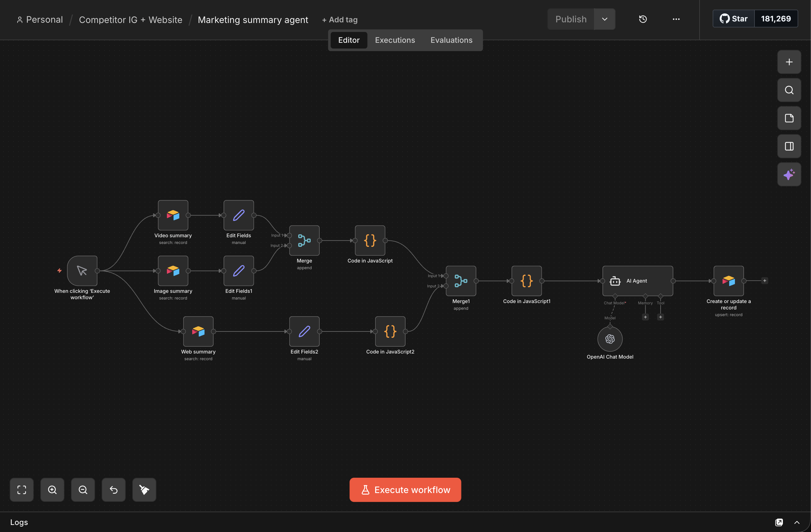The image size is (811, 532).
Task: Open the three-dots workflow options menu
Action: tap(676, 19)
